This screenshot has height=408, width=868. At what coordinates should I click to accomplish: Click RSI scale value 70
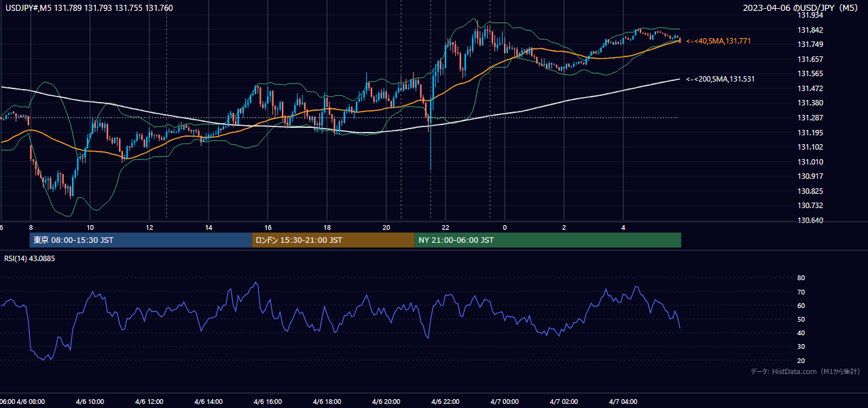tap(801, 292)
